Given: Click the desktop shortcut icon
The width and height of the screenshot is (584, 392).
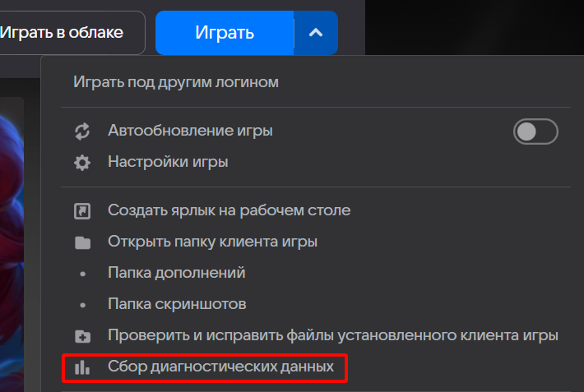Looking at the screenshot, I should coord(82,211).
